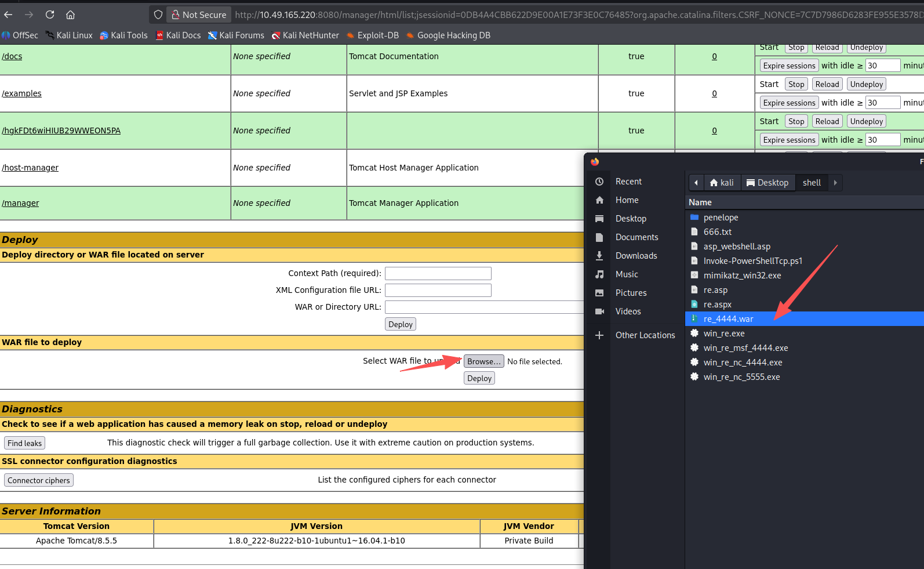Go to the browser home page icon
924x569 pixels.
[x=70, y=15]
